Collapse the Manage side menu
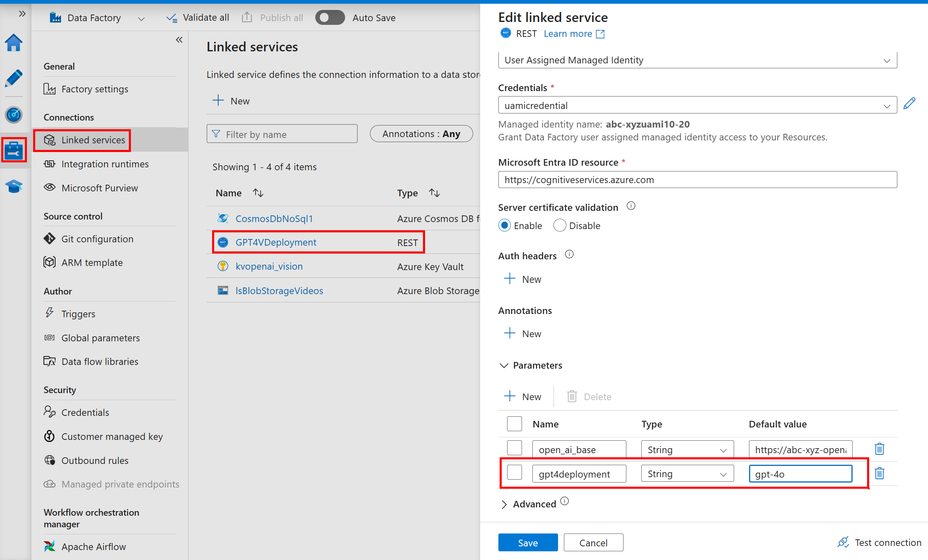This screenshot has height=560, width=928. click(179, 40)
